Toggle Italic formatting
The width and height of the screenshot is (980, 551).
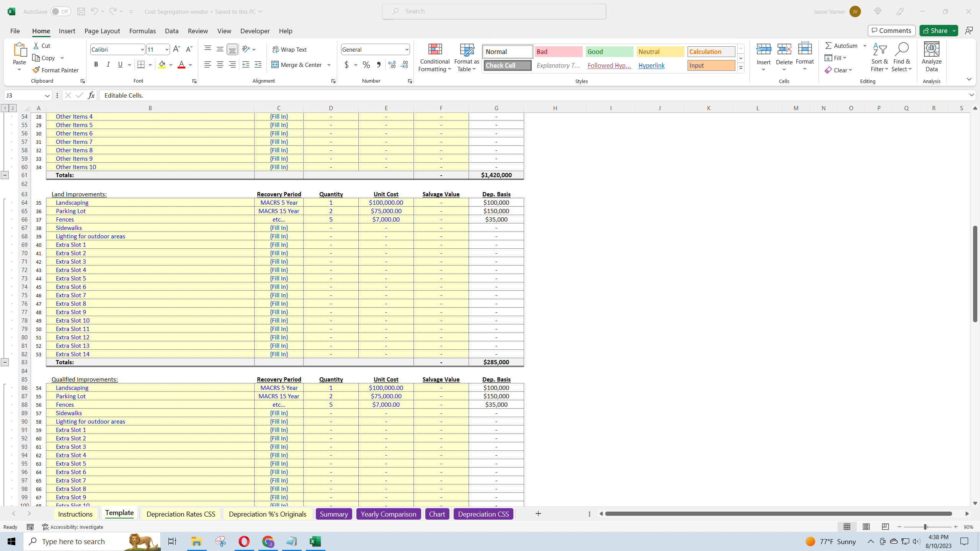point(108,65)
